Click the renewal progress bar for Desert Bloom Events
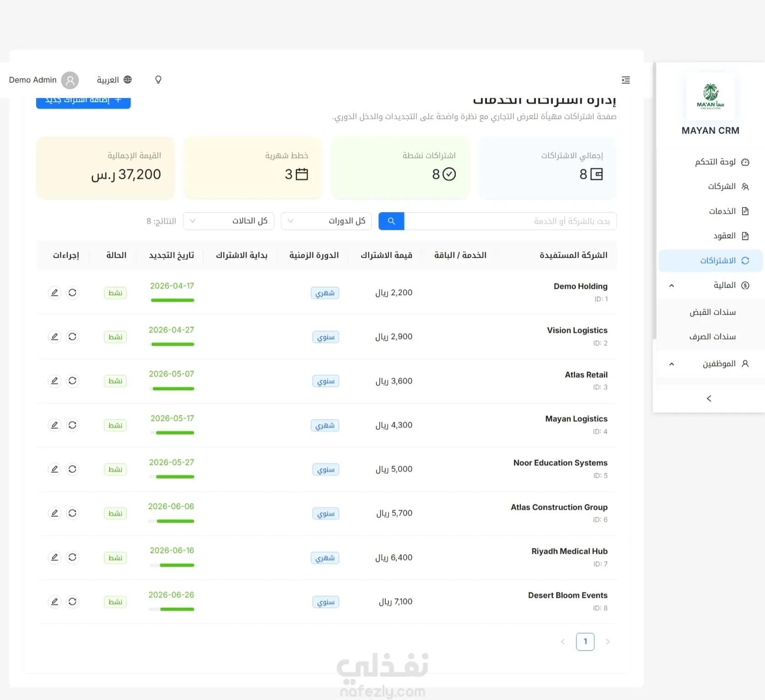This screenshot has width=765, height=700. coord(172,609)
